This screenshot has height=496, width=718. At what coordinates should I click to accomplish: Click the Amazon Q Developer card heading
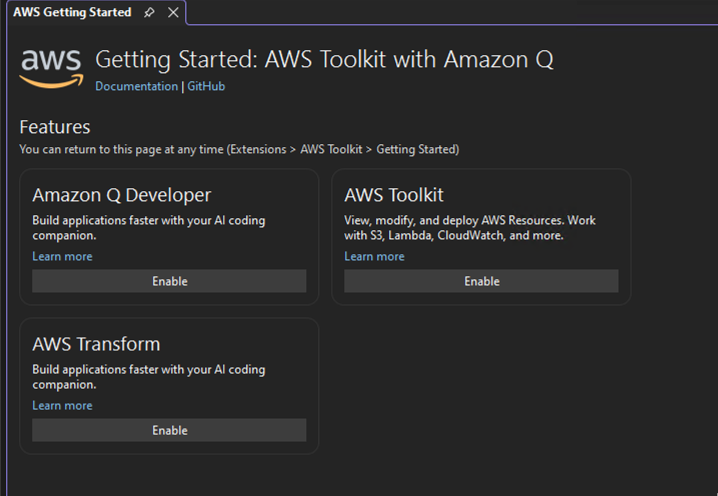coord(121,195)
